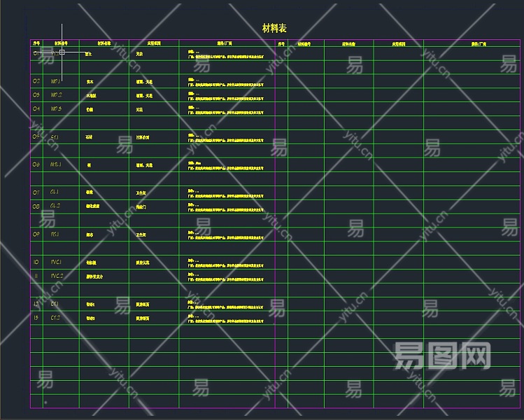Image resolution: width=524 pixels, height=420 pixels.
Task: Select the GL.2 material code text
Action: 55,206
